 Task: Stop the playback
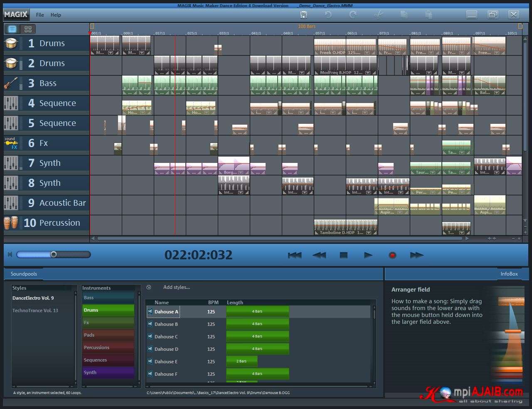343,255
